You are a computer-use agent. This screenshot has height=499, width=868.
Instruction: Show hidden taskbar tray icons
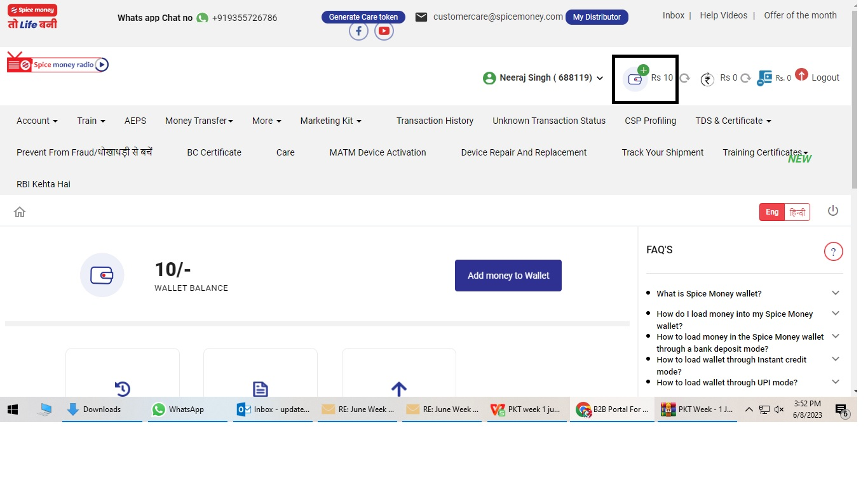[749, 409]
